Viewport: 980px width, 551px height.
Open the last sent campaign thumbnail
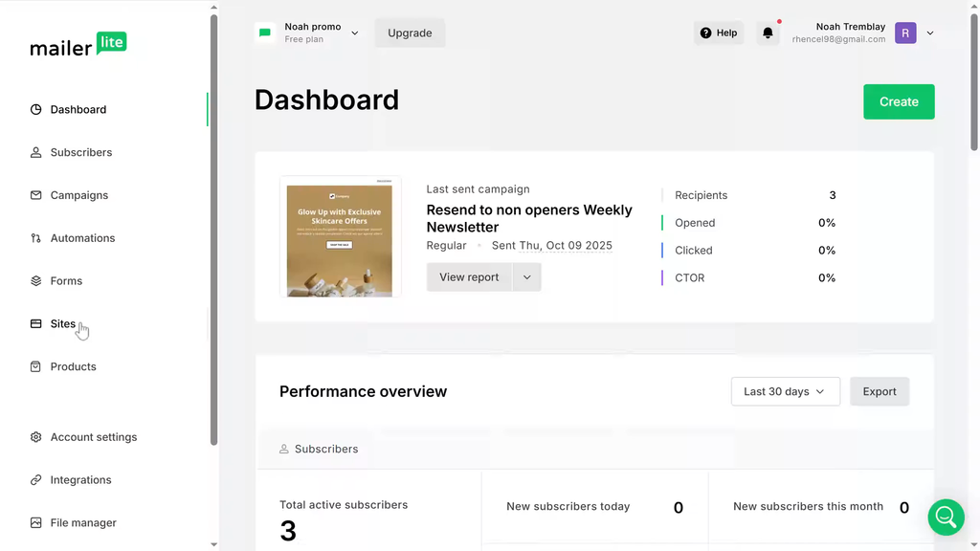(x=340, y=237)
